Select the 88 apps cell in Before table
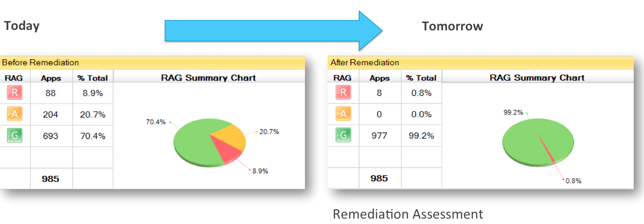The width and height of the screenshot is (644, 224). tap(51, 92)
